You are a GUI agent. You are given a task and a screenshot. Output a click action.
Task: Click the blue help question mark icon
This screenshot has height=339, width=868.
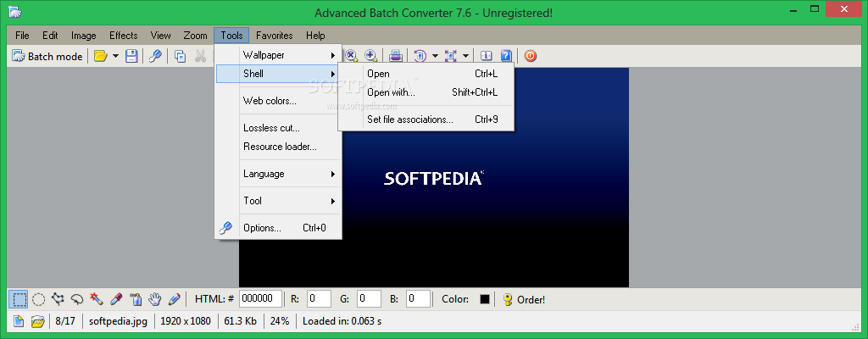tap(506, 55)
